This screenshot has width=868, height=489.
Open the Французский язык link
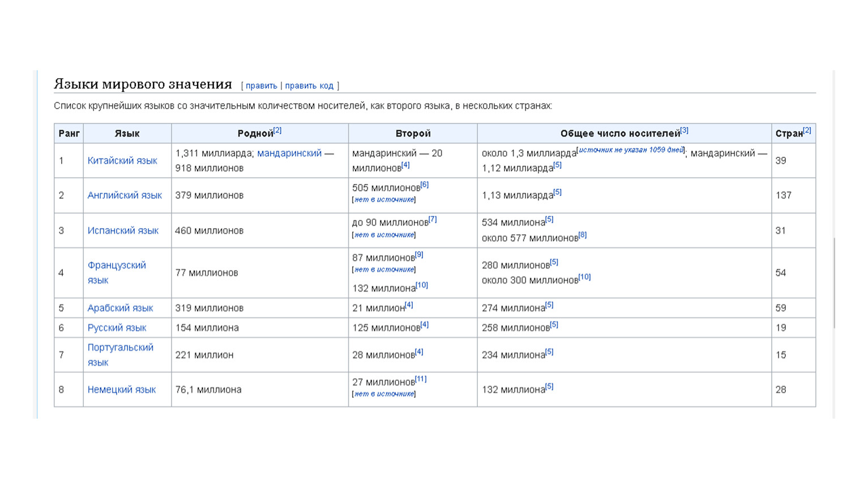(x=117, y=273)
